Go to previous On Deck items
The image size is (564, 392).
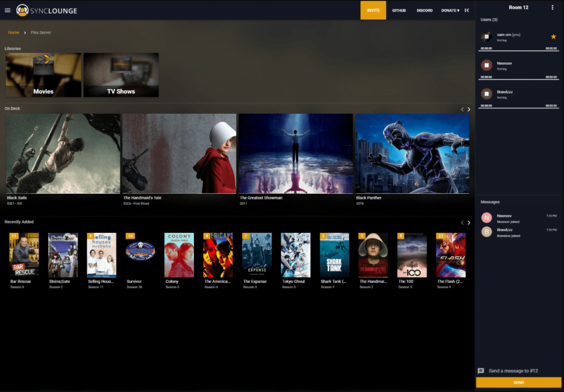pyautogui.click(x=463, y=110)
